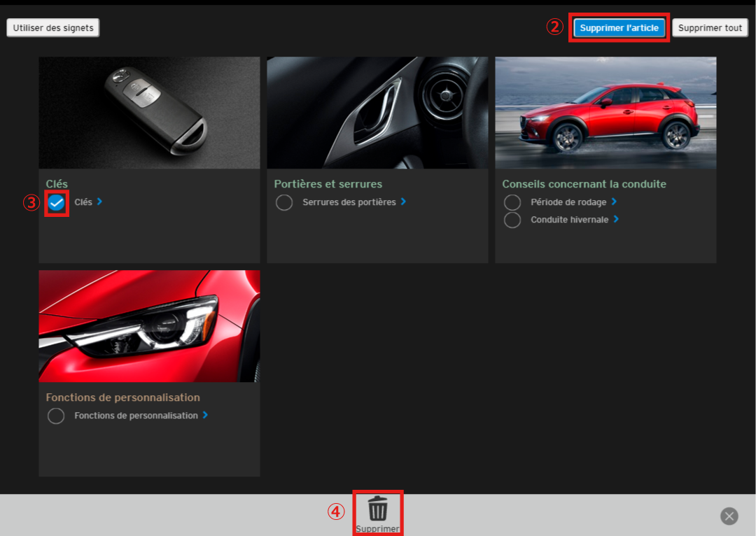Open the red SUV driving thumbnail

coord(605,113)
